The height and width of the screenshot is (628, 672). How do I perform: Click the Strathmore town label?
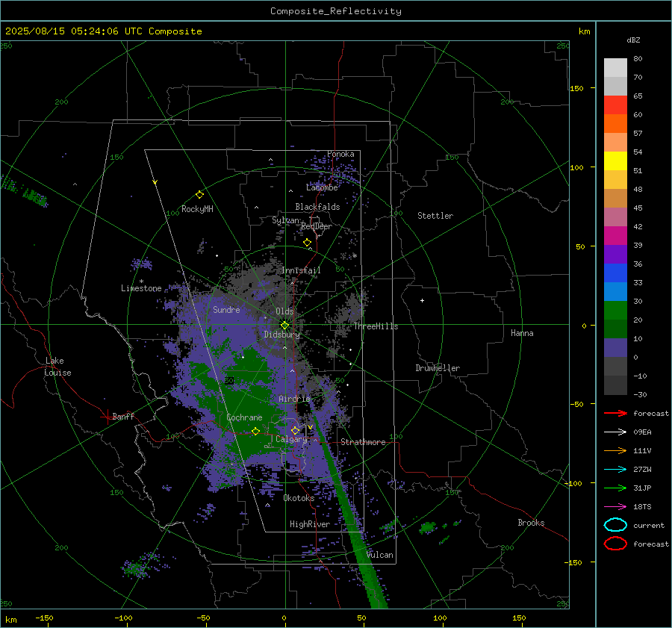363,442
